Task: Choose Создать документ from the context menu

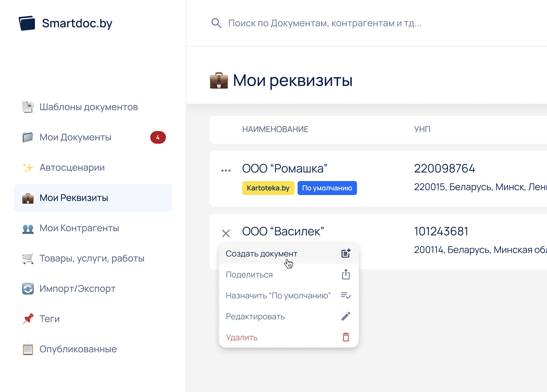Action: 261,253
